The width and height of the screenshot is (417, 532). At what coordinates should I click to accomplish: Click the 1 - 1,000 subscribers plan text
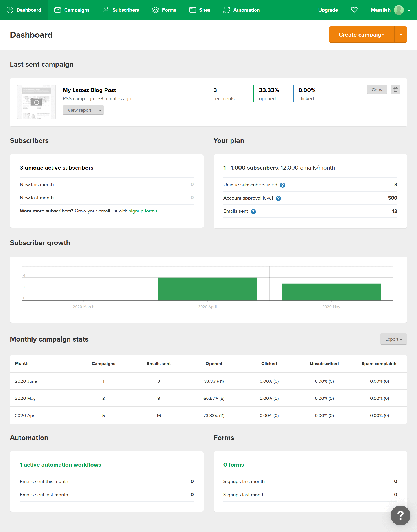point(279,168)
